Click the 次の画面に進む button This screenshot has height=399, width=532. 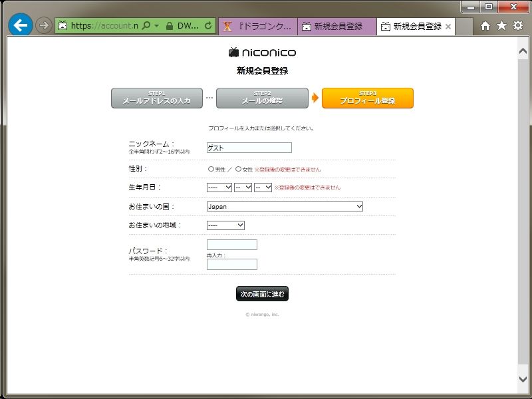(x=262, y=294)
